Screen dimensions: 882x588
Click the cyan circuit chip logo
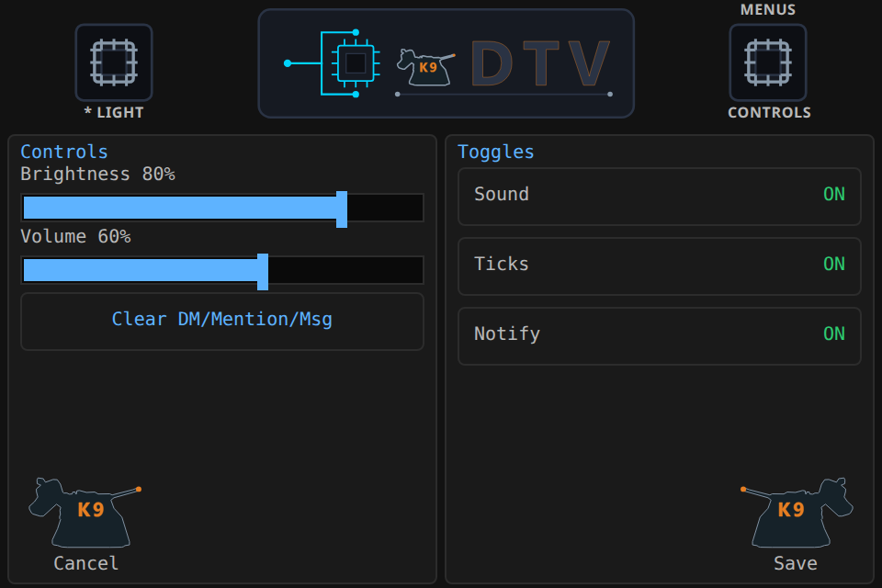click(x=332, y=63)
